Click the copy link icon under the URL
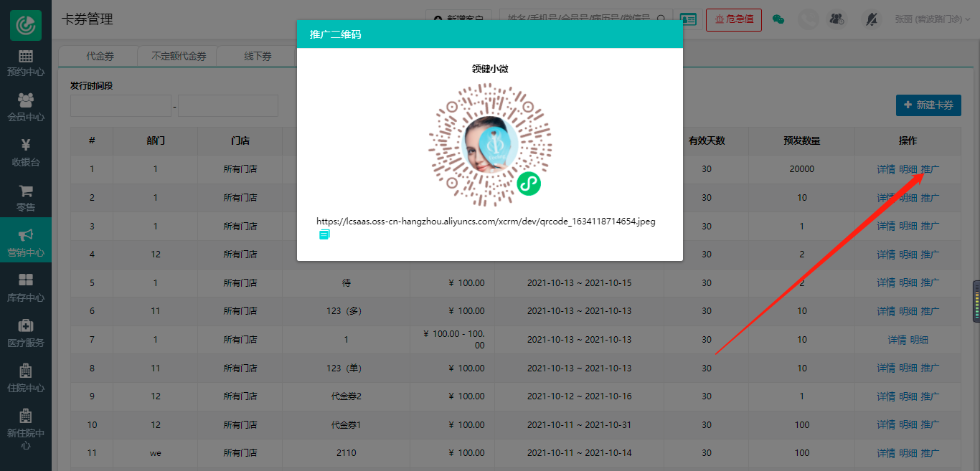Viewport: 980px width, 471px height. [x=324, y=234]
